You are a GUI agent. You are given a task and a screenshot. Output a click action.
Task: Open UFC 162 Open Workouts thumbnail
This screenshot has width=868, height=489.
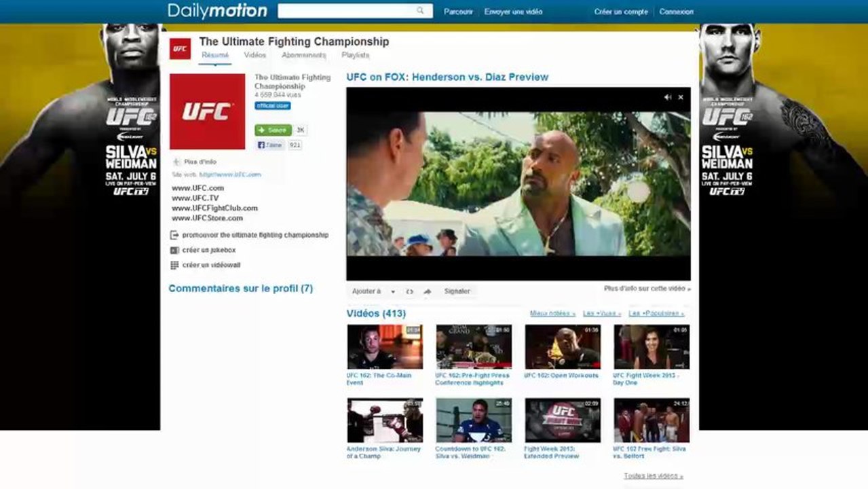click(563, 346)
